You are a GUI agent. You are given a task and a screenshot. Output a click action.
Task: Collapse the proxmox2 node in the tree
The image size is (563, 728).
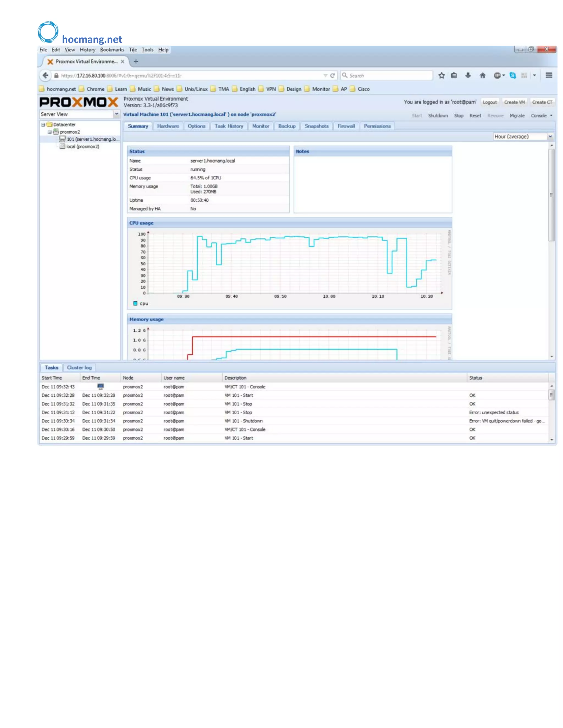pyautogui.click(x=49, y=132)
